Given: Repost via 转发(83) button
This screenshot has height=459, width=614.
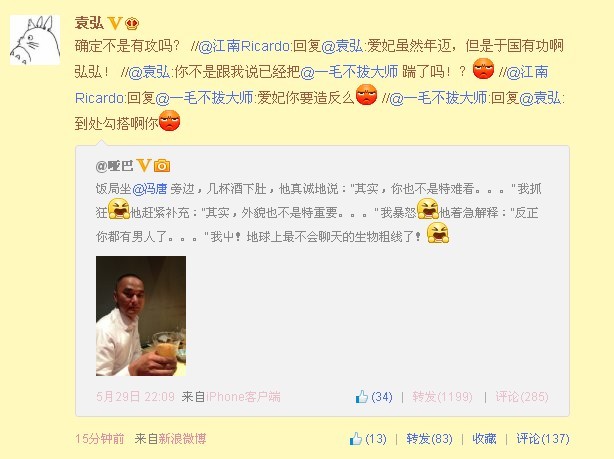Looking at the screenshot, I should pyautogui.click(x=429, y=439).
